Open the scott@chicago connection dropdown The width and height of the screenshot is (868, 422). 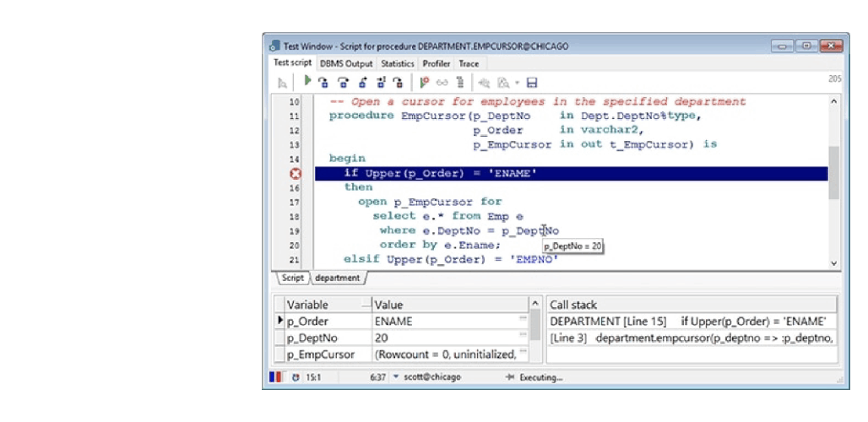coord(395,377)
